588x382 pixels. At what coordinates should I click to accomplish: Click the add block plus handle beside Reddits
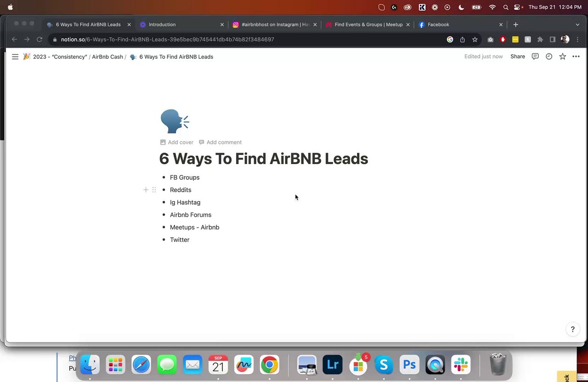pos(146,189)
